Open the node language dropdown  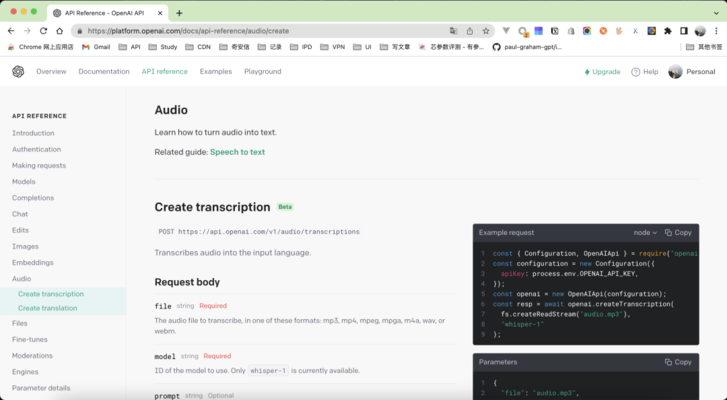coord(645,233)
